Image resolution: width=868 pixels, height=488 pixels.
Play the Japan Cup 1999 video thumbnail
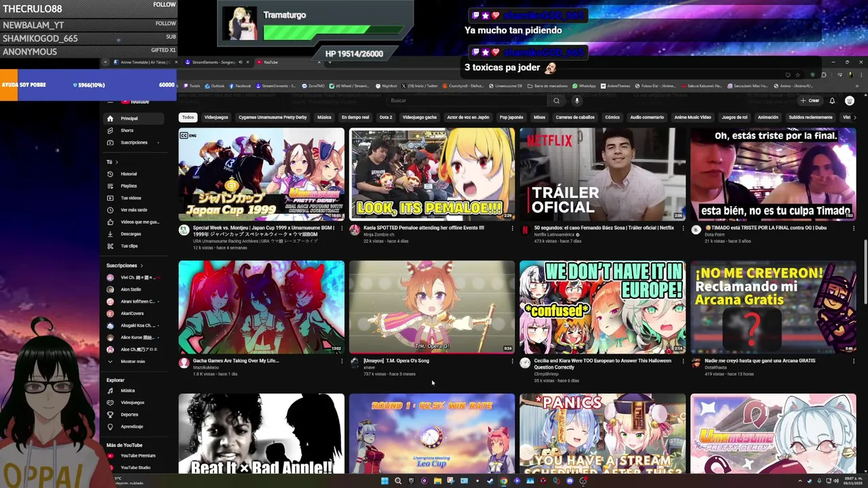coord(261,174)
